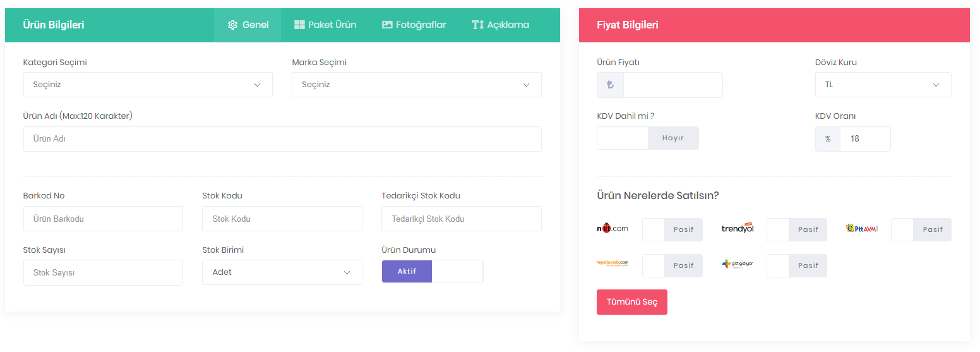Toggle Ürün Durumu Aktif switch

(x=432, y=272)
